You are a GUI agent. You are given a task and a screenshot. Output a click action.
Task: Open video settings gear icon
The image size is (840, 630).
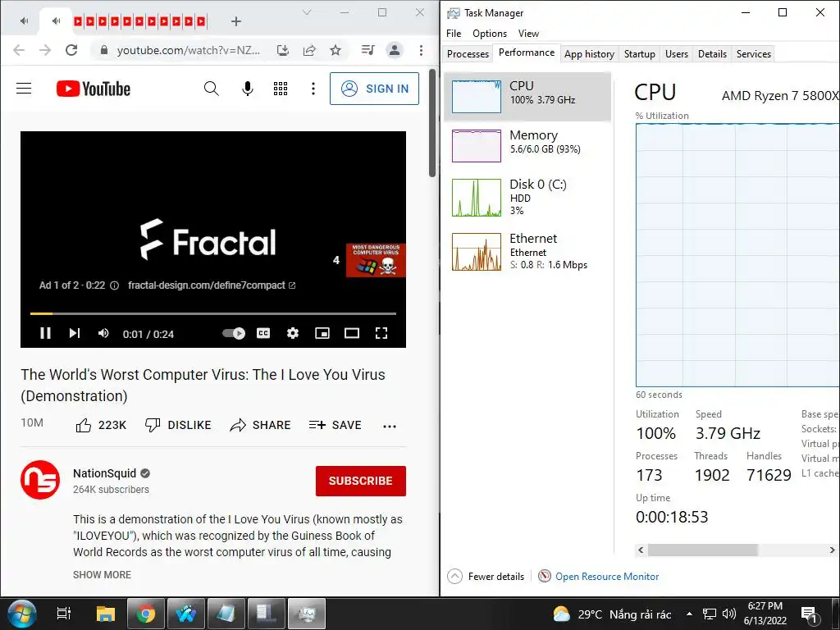(x=293, y=333)
